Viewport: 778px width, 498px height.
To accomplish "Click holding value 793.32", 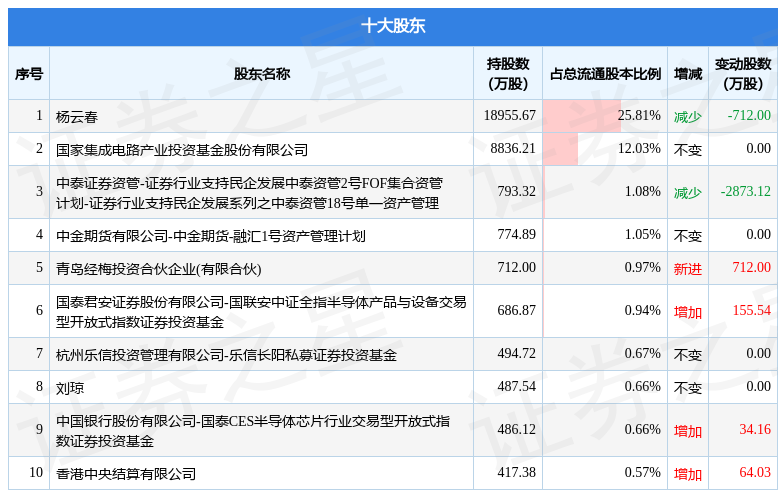I will 517,191.
